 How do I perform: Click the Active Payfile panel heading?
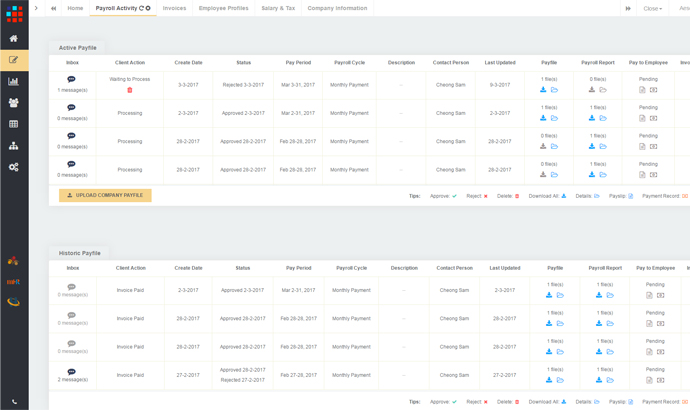click(77, 48)
